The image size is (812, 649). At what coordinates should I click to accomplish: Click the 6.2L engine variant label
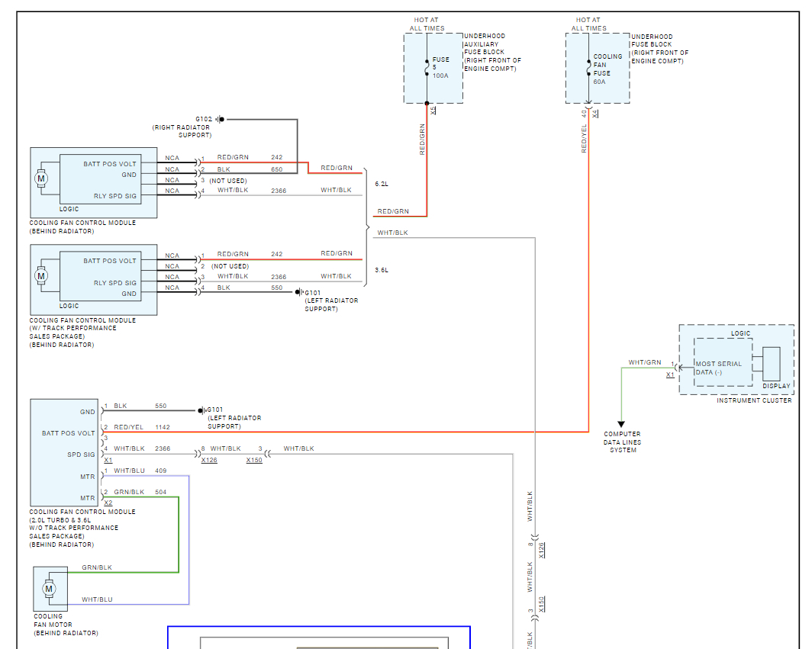pyautogui.click(x=382, y=184)
